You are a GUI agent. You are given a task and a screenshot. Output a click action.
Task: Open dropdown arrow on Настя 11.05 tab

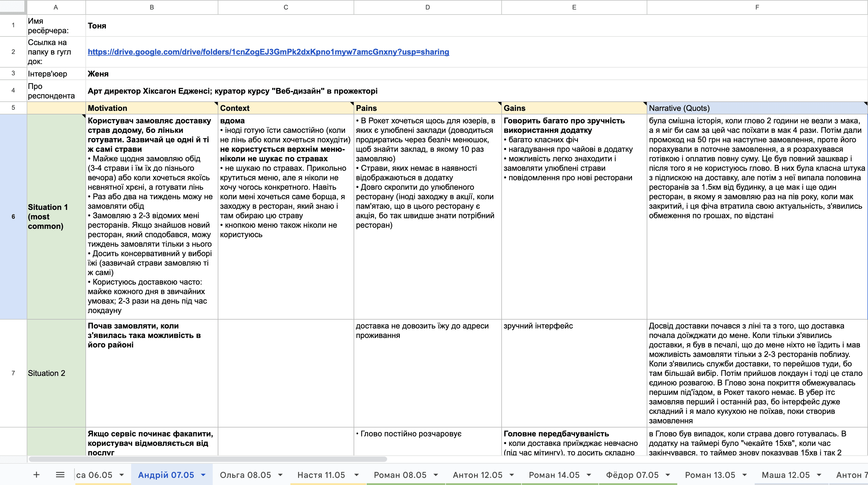(357, 475)
